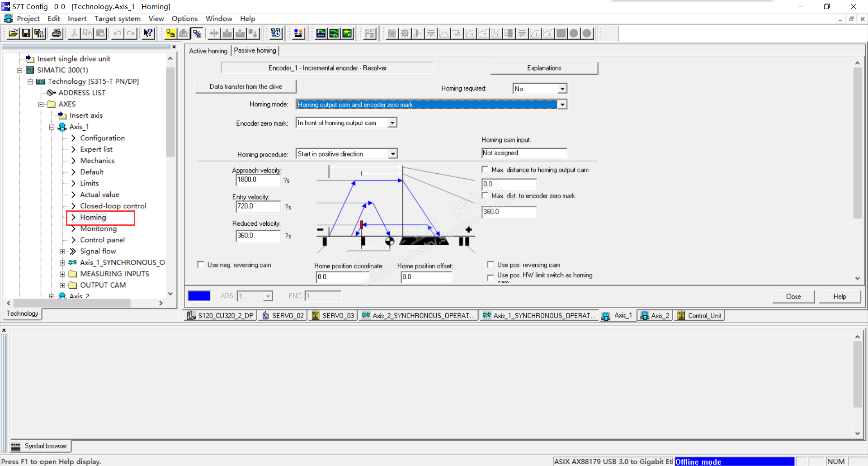Click the Home position offset field
The height and width of the screenshot is (466, 868).
(x=426, y=277)
